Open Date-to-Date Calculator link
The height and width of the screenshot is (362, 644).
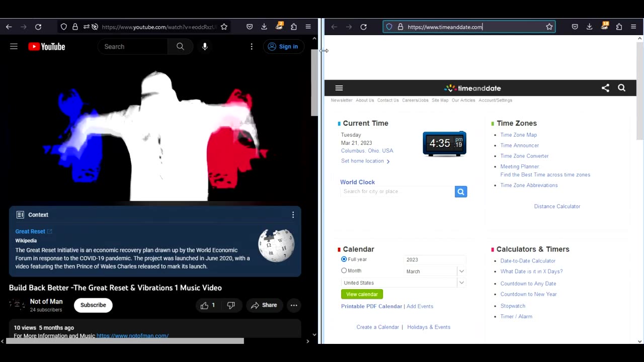pyautogui.click(x=528, y=261)
